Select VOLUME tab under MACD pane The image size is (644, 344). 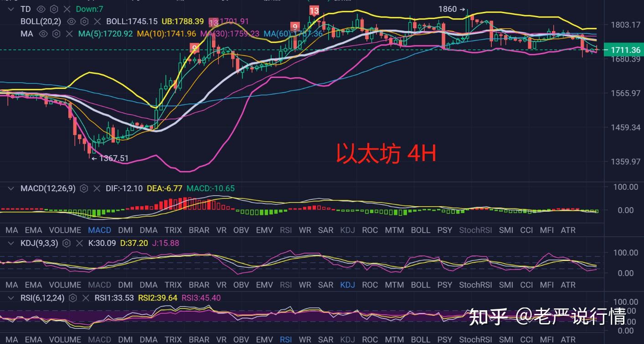tap(65, 230)
